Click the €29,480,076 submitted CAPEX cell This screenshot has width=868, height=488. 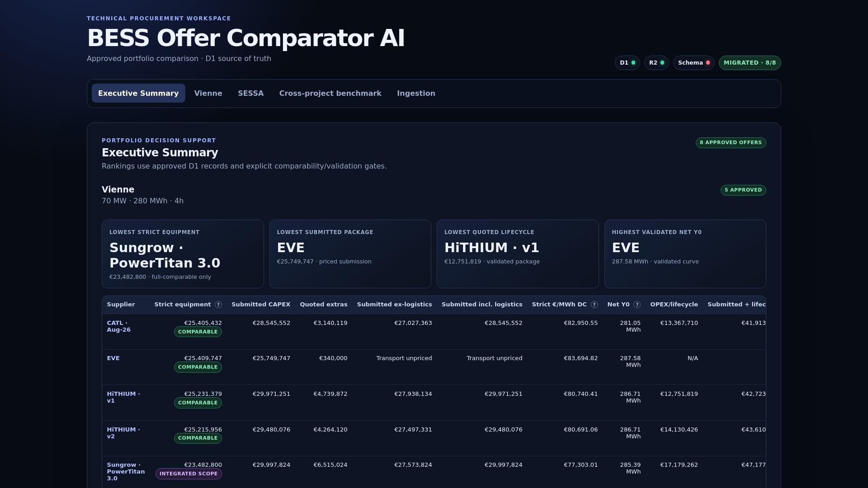coord(271,430)
